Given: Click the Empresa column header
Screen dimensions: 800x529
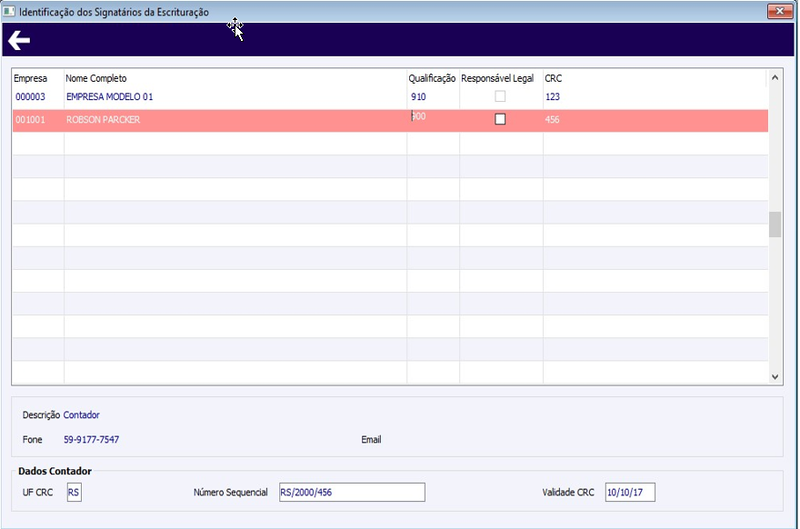Looking at the screenshot, I should [x=30, y=79].
